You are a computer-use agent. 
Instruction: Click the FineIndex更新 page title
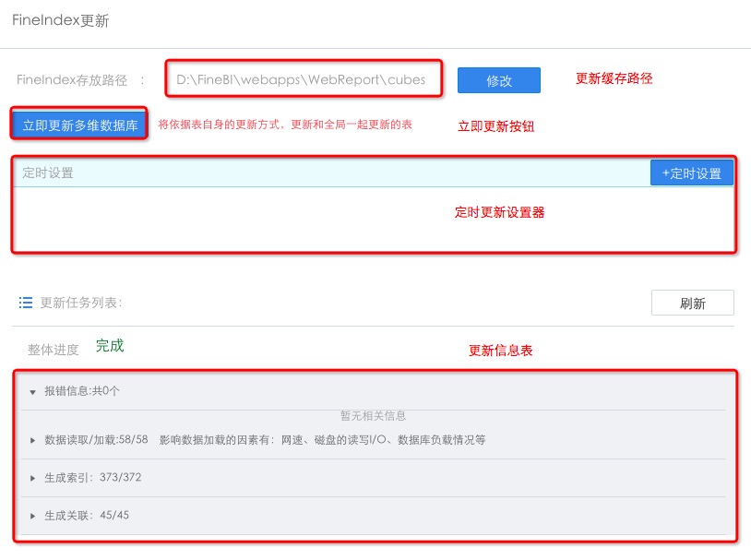click(60, 20)
